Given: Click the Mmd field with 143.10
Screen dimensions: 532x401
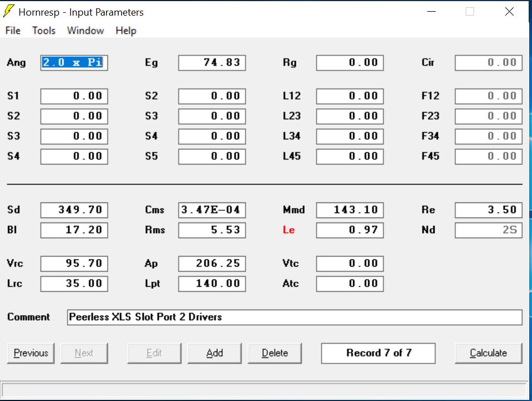Looking at the screenshot, I should point(350,210).
